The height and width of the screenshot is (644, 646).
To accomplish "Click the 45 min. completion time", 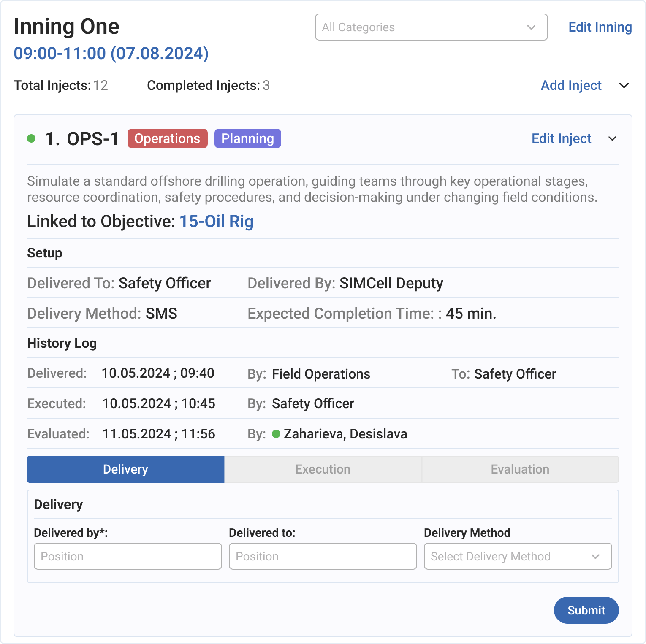I will (471, 314).
